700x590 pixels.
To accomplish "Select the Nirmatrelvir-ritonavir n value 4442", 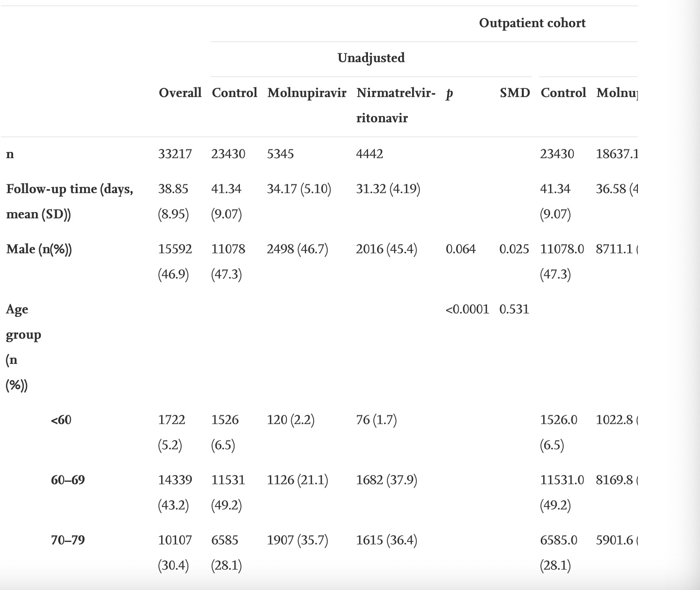I will (369, 154).
